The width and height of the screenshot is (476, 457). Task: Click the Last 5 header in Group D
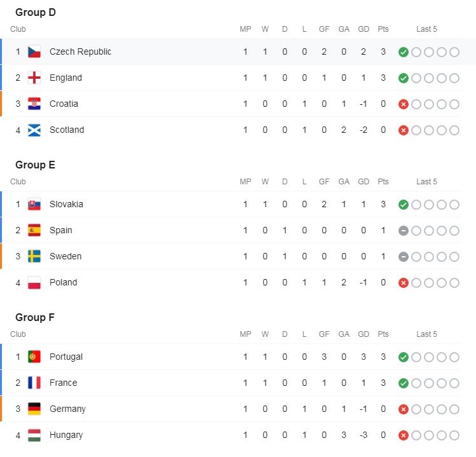426,29
